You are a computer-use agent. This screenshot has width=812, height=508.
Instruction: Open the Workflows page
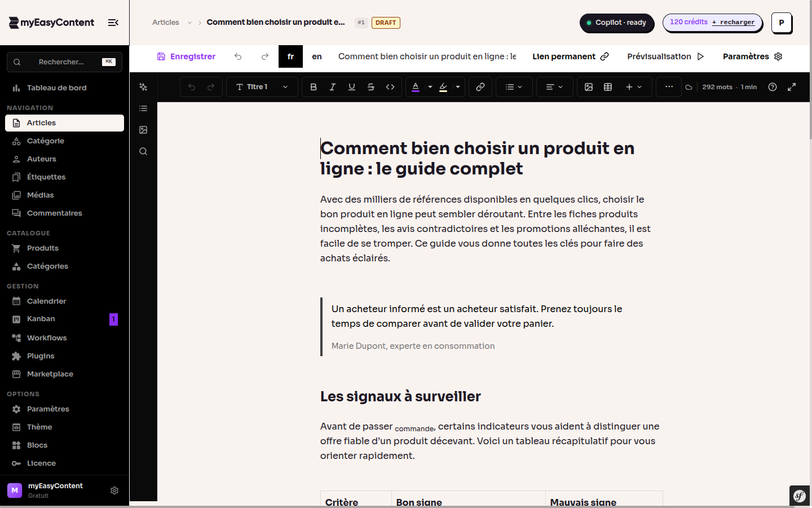pyautogui.click(x=64, y=338)
